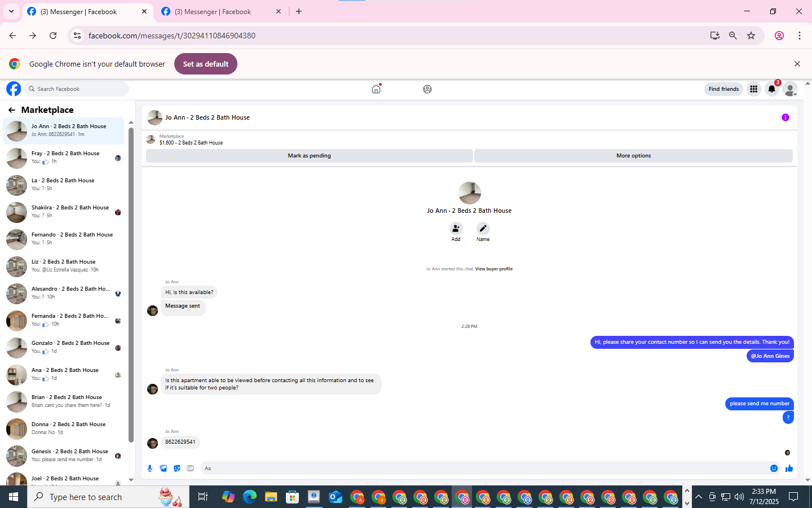Viewport: 812px width, 508px height.
Task: Add people to the chat
Action: click(456, 229)
